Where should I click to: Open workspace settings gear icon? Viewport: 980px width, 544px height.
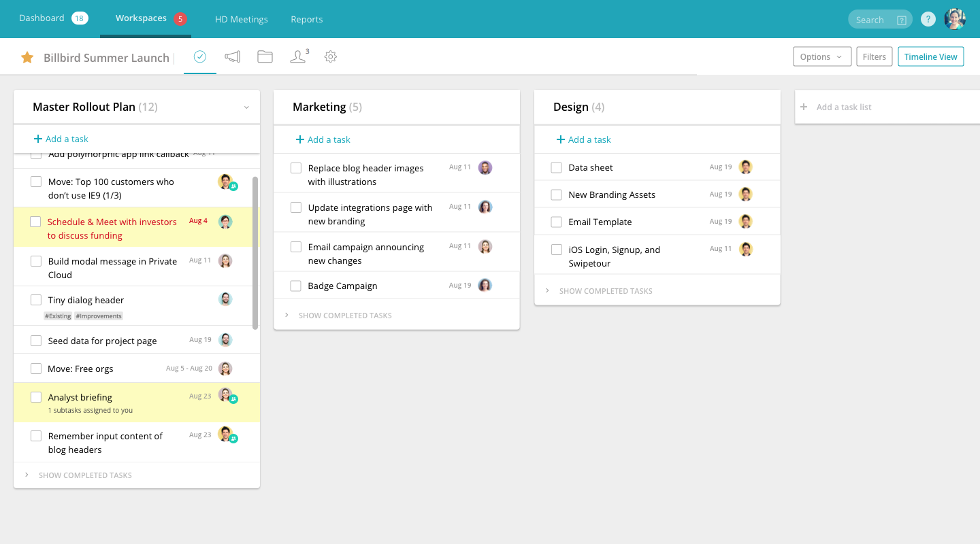[x=331, y=57]
